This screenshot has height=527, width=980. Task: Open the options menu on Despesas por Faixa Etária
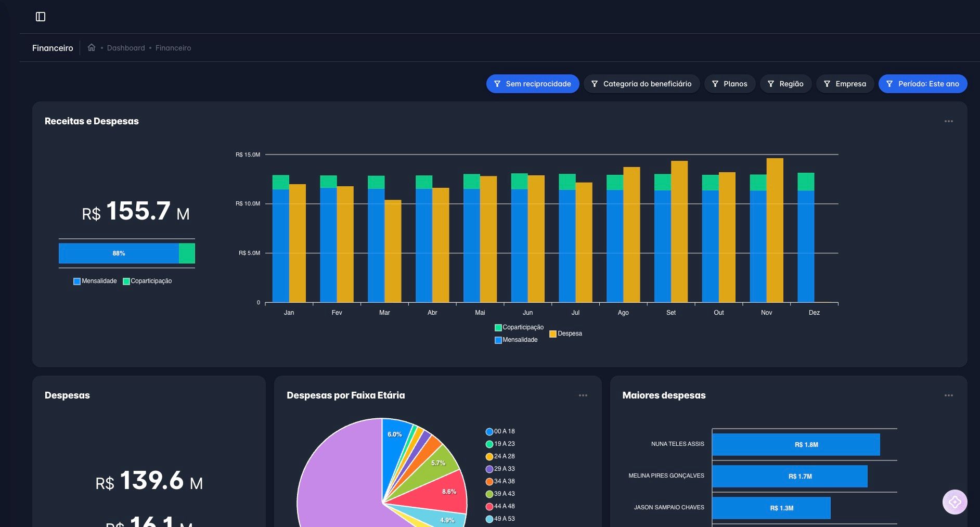[583, 395]
